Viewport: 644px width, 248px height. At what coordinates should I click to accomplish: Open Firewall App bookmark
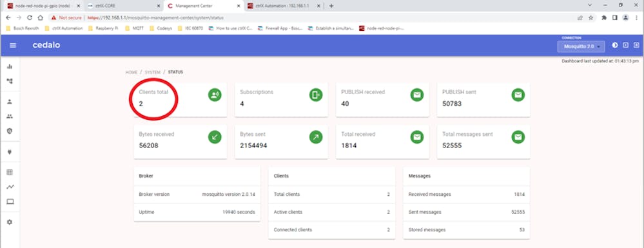[x=280, y=28]
